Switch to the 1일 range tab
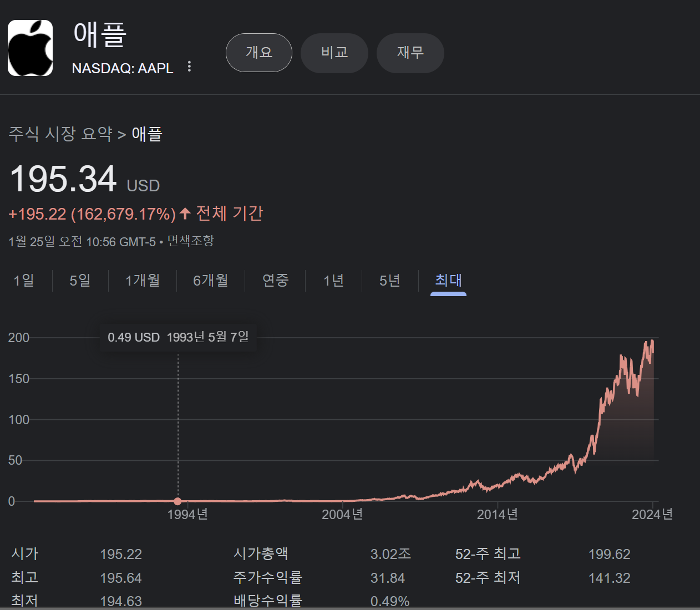 pos(24,281)
